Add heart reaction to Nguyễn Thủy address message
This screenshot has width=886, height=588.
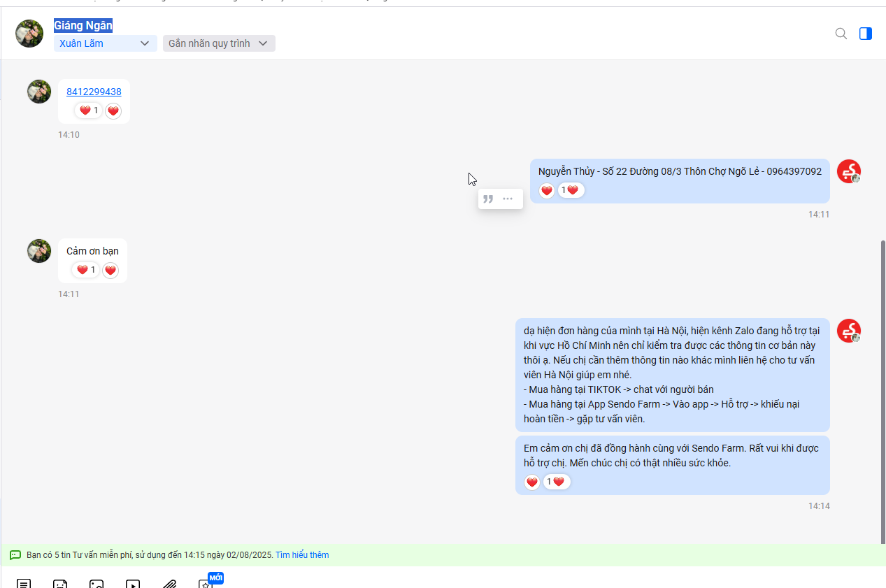click(x=547, y=190)
